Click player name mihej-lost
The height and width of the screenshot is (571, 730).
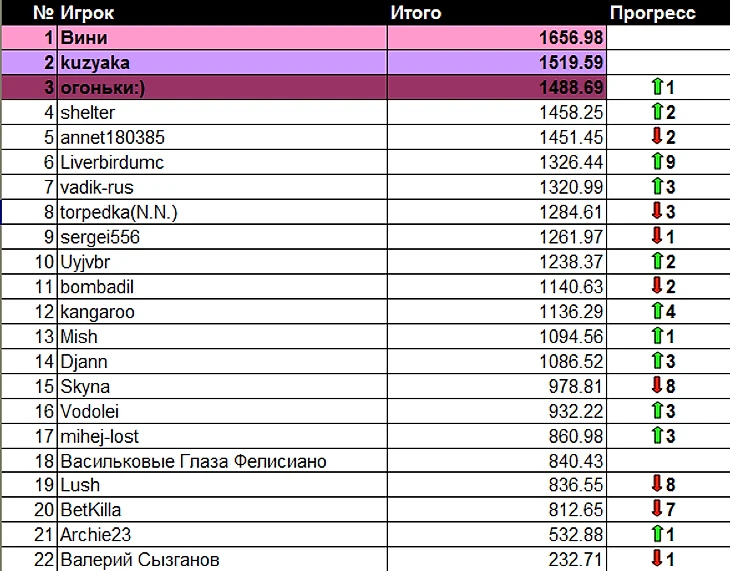pyautogui.click(x=99, y=436)
